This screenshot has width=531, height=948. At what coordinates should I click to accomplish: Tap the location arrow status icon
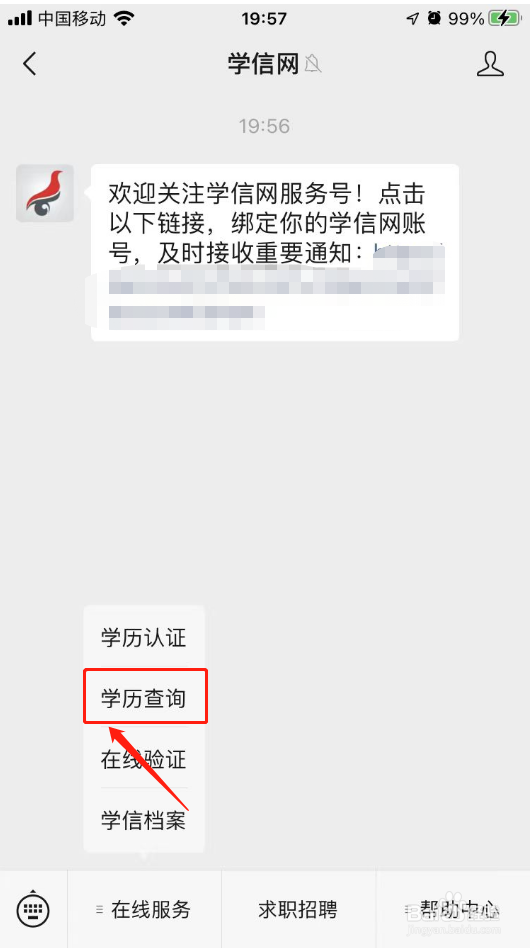point(412,19)
